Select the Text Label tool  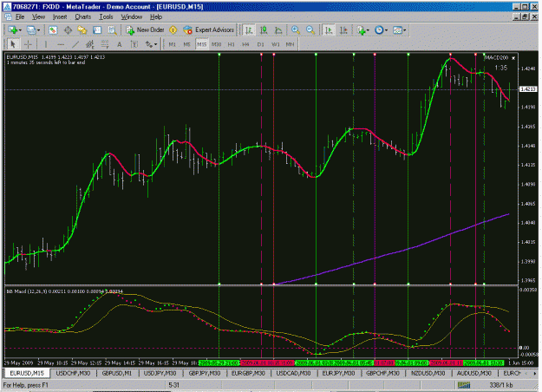[134, 44]
